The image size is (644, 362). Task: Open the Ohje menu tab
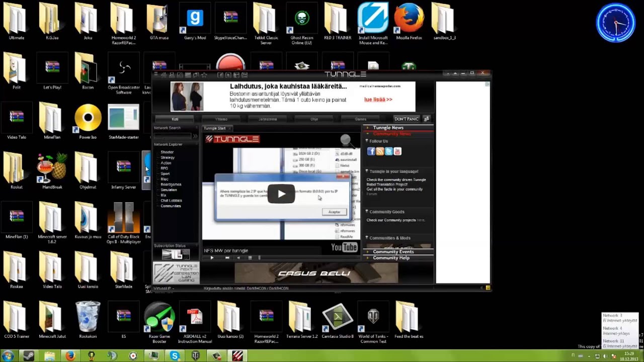click(x=314, y=119)
